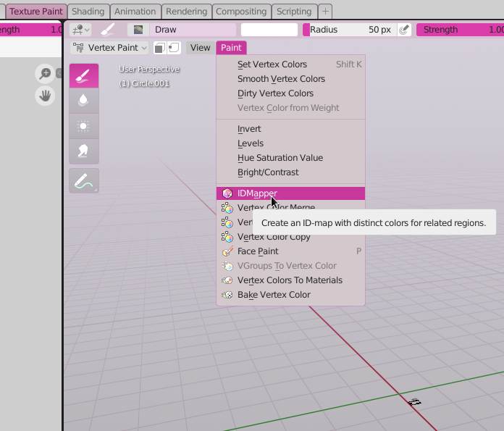
Task: Click the brush thumbnail next to Draw
Action: coord(138,30)
